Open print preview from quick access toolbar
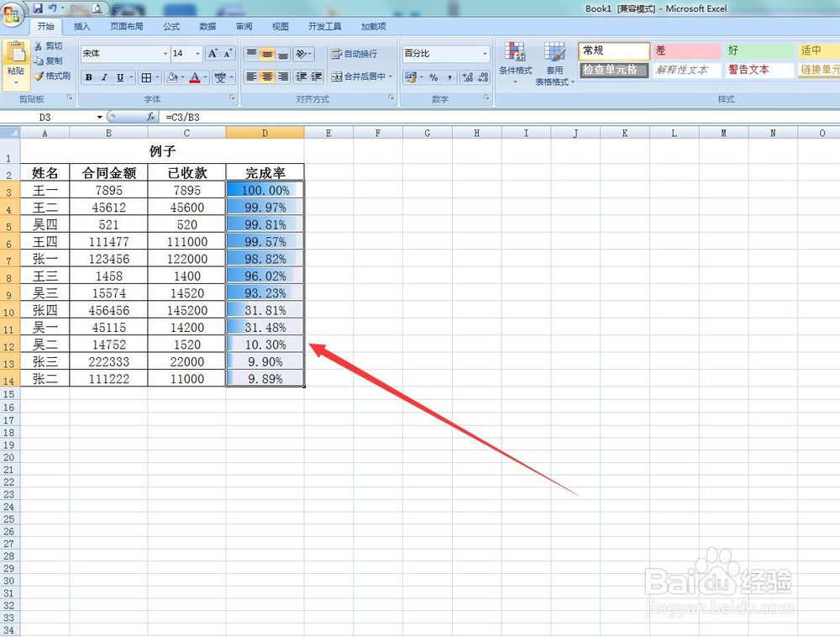Screen dimensions: 840x637 pyautogui.click(x=96, y=8)
